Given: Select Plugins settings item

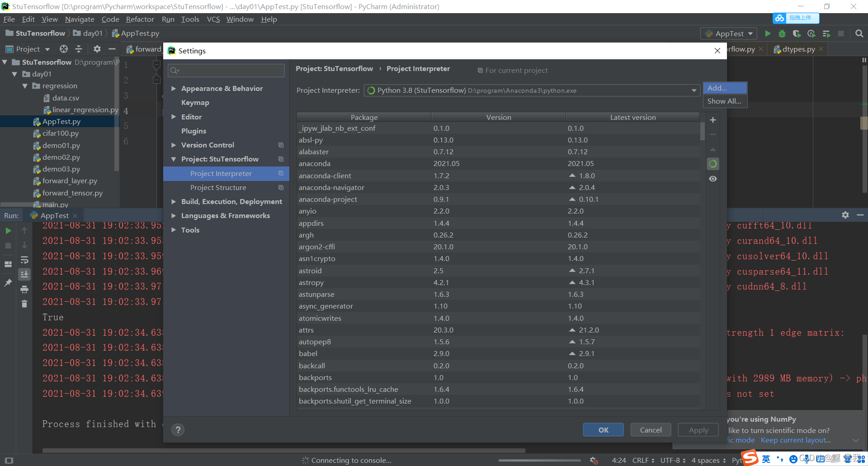Looking at the screenshot, I should click(193, 131).
